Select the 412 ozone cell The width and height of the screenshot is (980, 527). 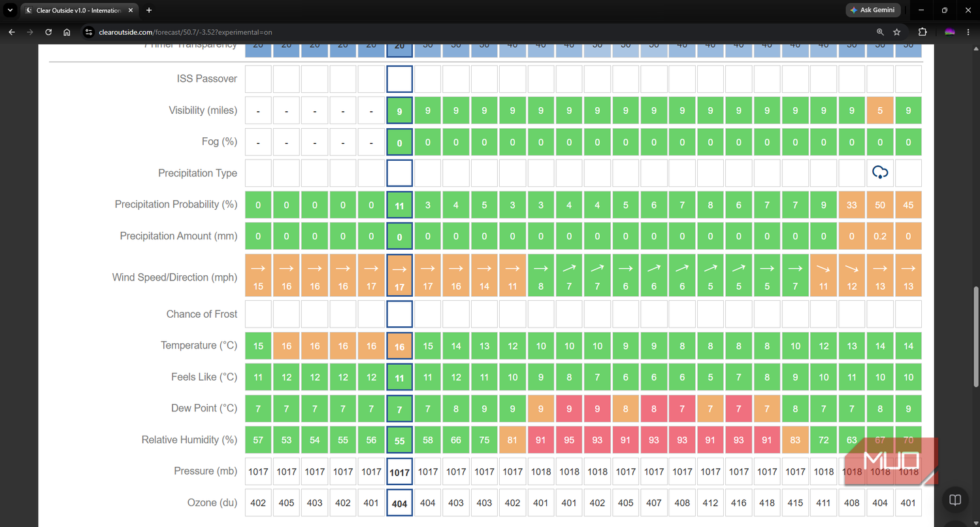coord(711,503)
